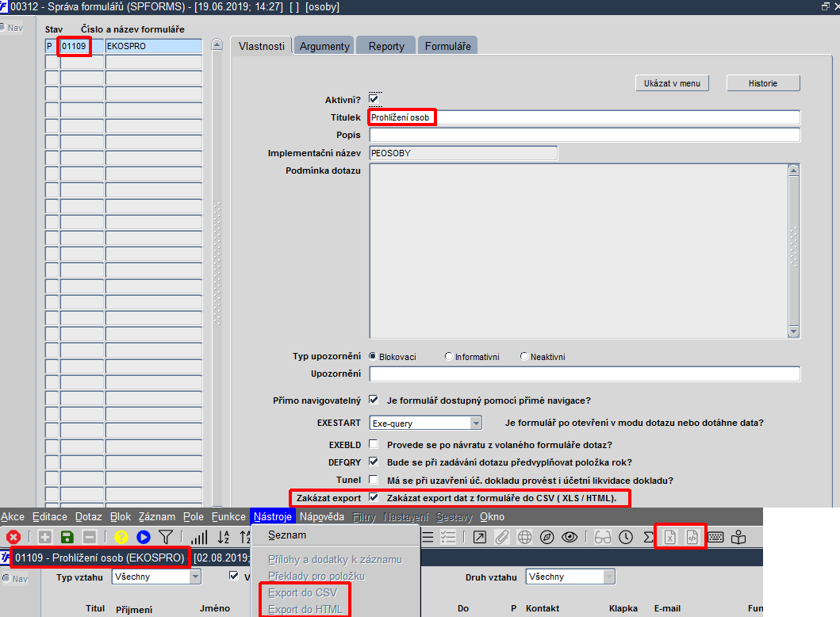Open the Typ vztahu dropdown
This screenshot has height=617, width=840.
(x=195, y=577)
